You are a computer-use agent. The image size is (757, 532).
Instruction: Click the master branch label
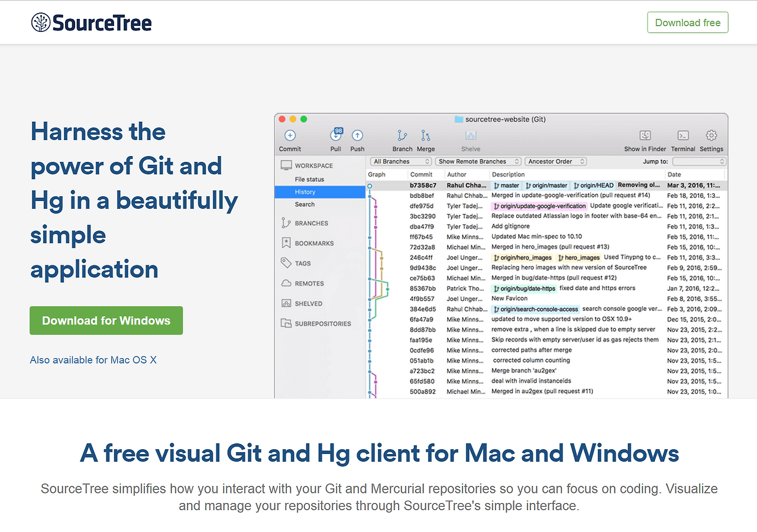click(x=506, y=186)
